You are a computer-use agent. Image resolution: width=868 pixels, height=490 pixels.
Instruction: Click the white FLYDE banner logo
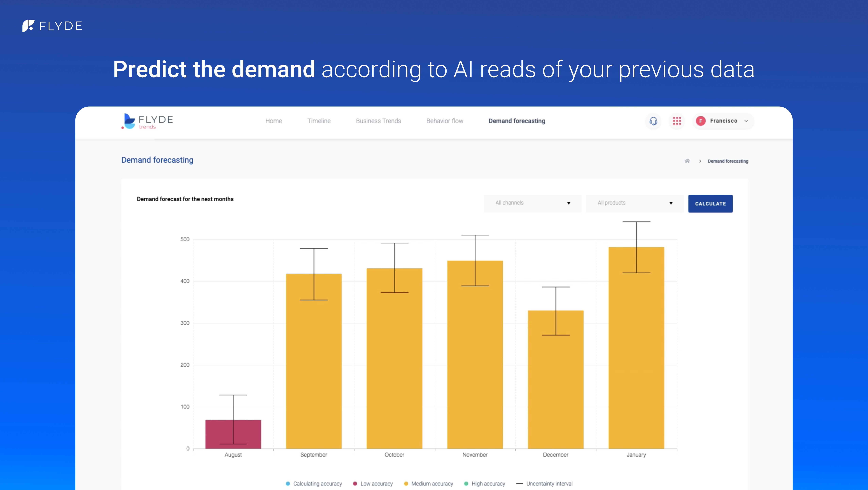[x=52, y=26]
